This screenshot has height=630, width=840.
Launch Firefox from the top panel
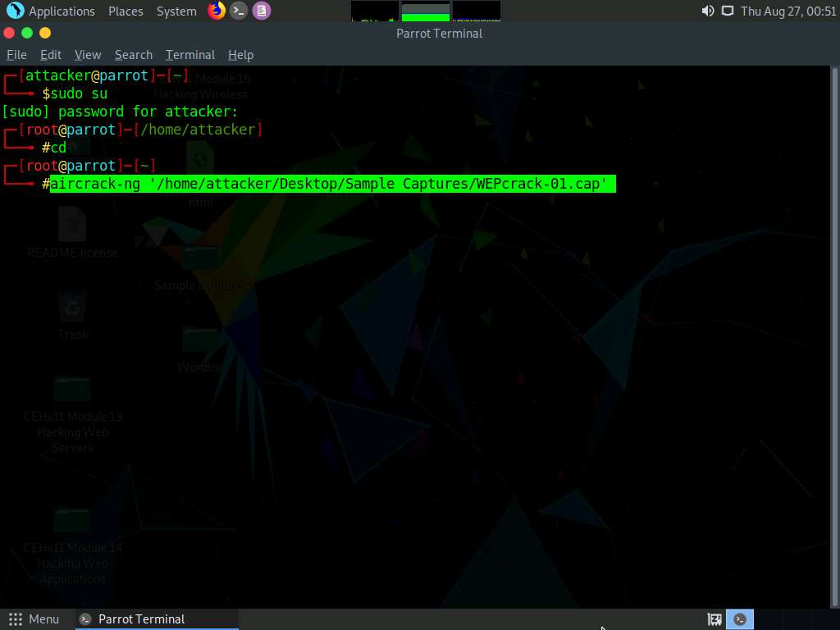[217, 11]
